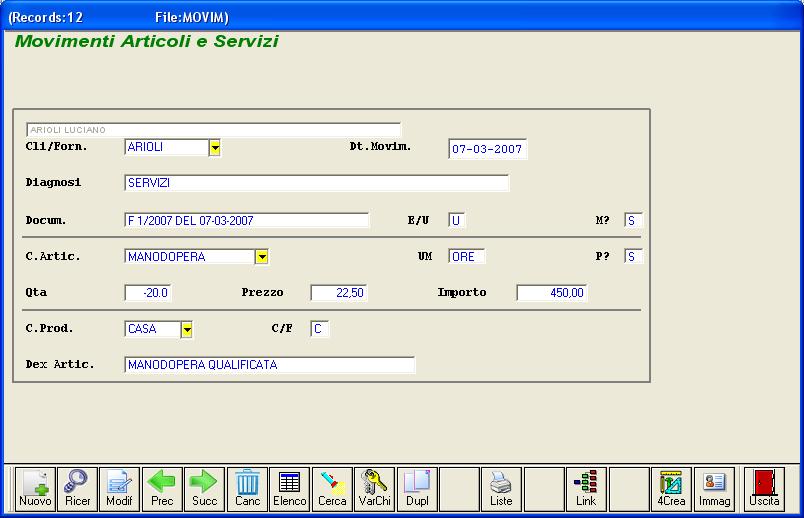804x518 pixels.
Task: Click the 4Crea toolbar icon
Action: (671, 489)
